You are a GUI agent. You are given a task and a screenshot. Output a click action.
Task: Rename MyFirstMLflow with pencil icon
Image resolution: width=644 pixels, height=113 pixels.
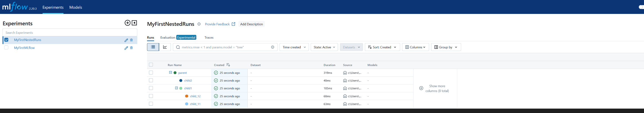point(126,48)
